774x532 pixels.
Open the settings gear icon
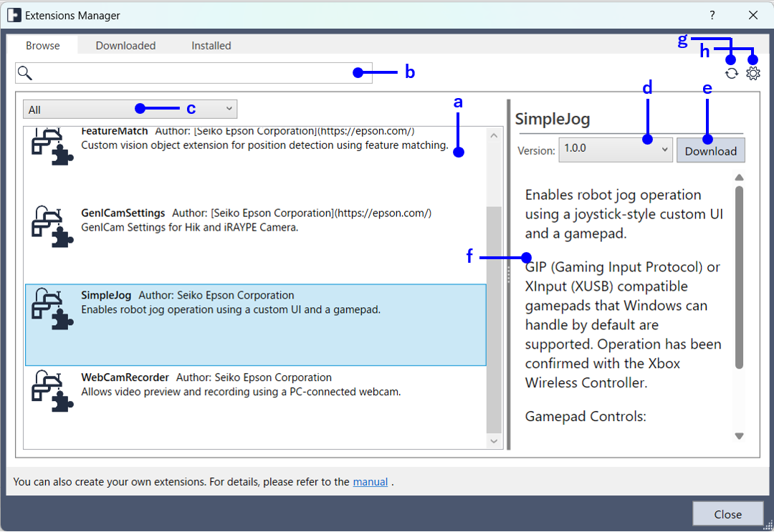[x=752, y=73]
